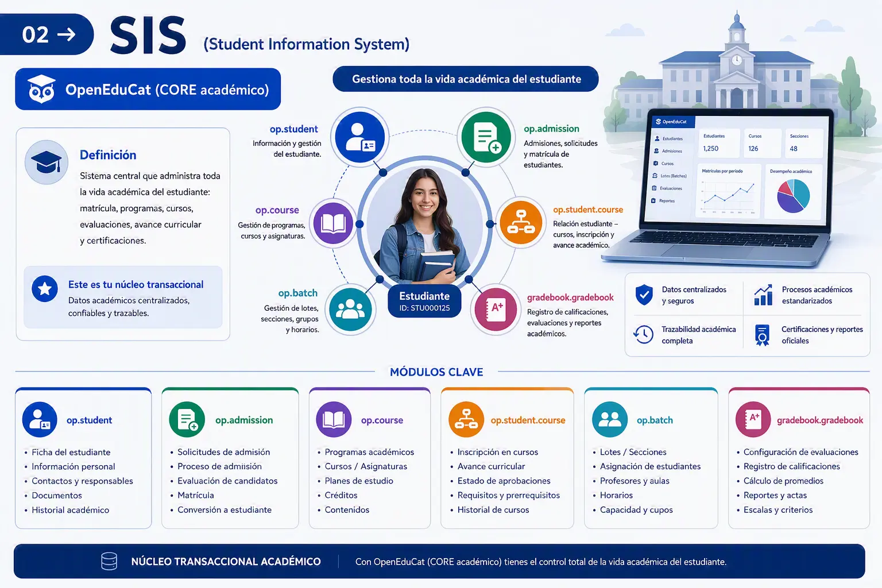Image resolution: width=882 pixels, height=588 pixels.
Task: Click the Estudiantes 1,250 stat card
Action: click(719, 143)
